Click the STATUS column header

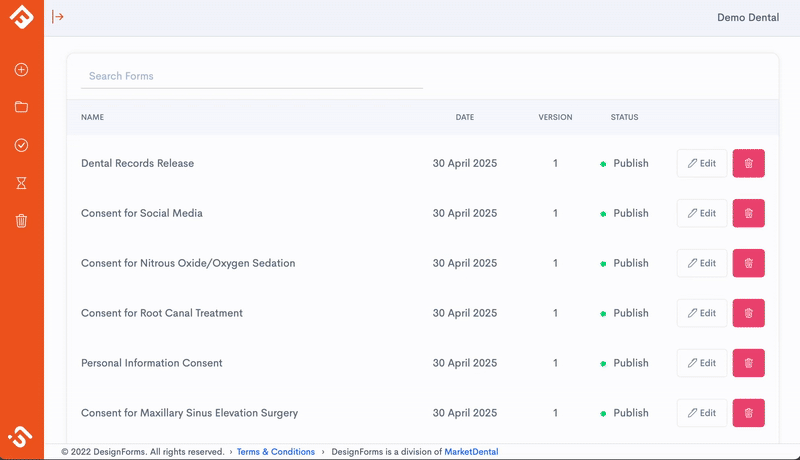click(x=624, y=117)
